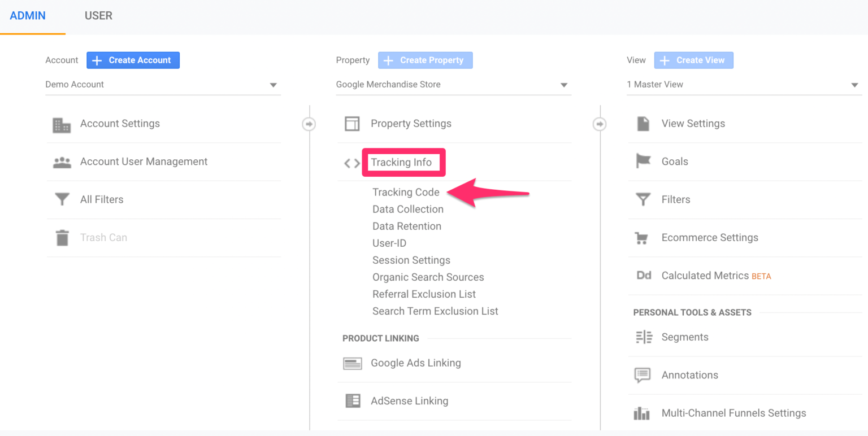Switch to the USER tab
The width and height of the screenshot is (868, 436).
click(x=98, y=16)
